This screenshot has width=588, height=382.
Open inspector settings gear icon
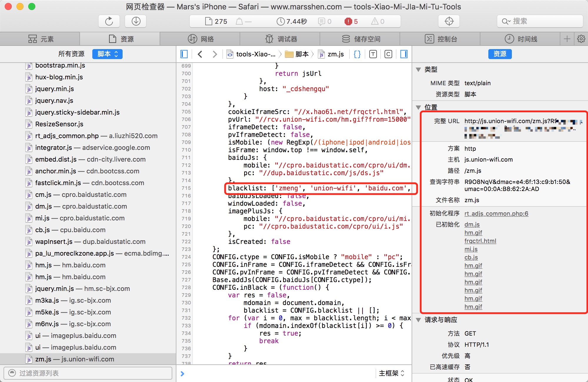click(x=581, y=39)
